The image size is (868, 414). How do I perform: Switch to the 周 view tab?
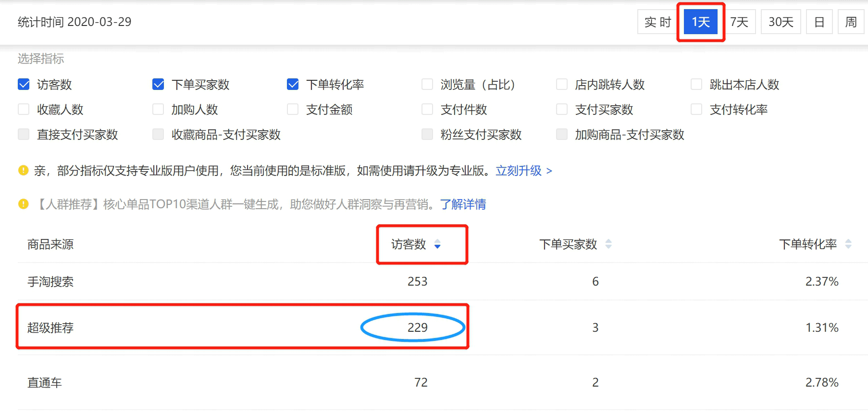[x=851, y=22]
